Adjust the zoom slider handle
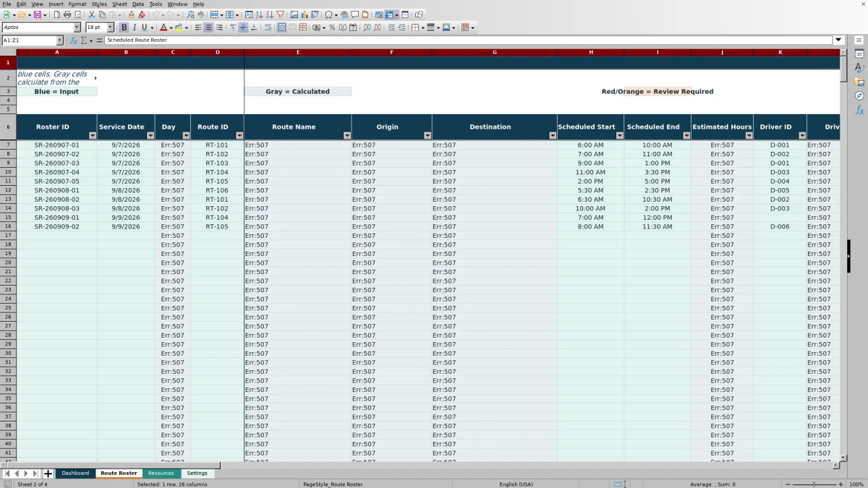This screenshot has height=488, width=868. point(814,484)
